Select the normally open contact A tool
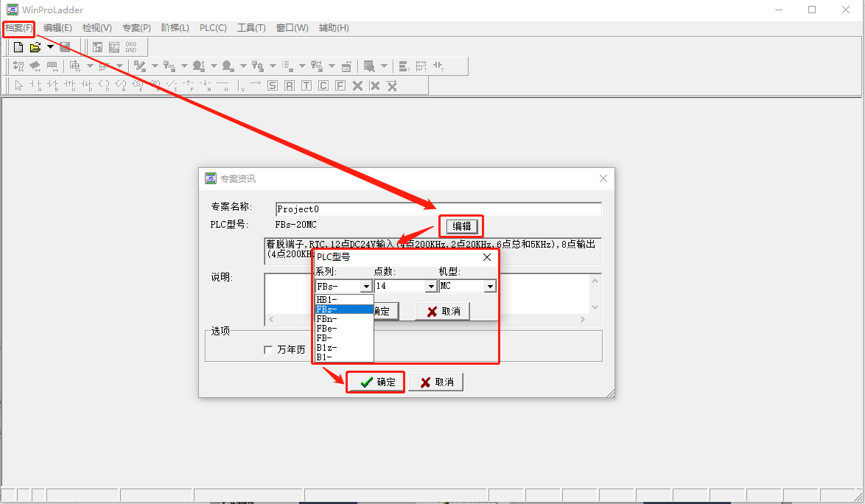865x504 pixels. [x=35, y=85]
